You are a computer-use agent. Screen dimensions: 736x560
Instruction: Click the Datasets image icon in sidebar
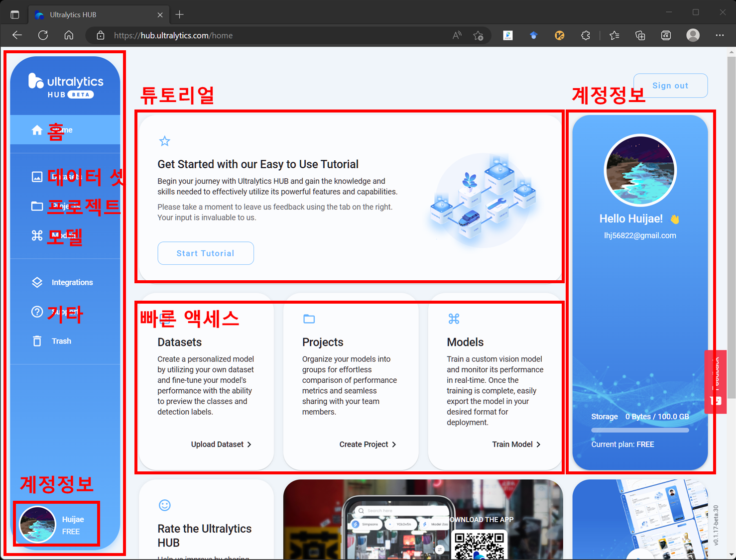click(x=37, y=177)
